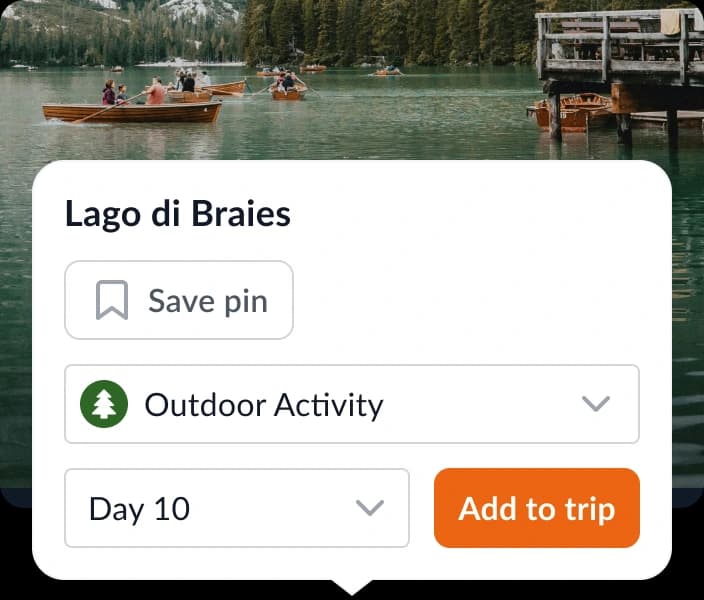The image size is (704, 600).
Task: Expand the Outdoor Activity chevron arrow
Action: (596, 404)
